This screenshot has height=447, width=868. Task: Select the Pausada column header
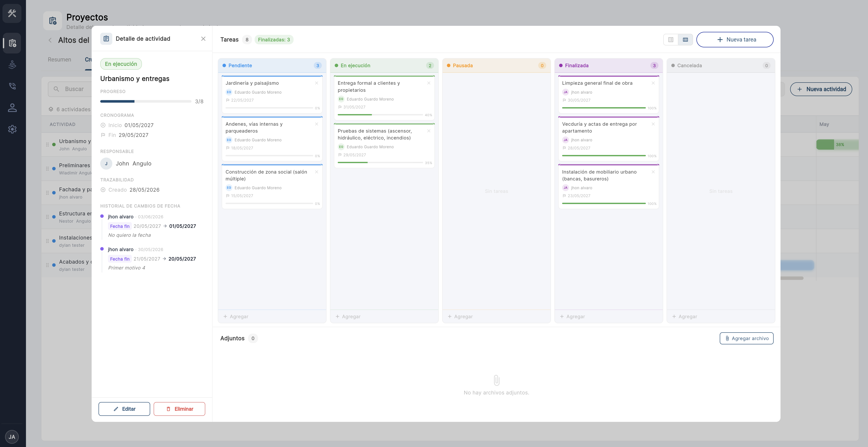click(496, 66)
